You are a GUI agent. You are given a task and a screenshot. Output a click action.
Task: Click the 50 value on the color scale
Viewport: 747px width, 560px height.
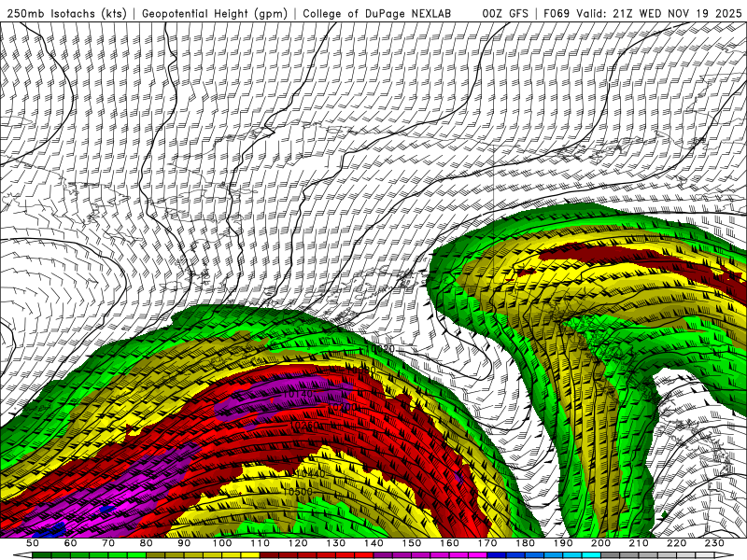[33, 543]
